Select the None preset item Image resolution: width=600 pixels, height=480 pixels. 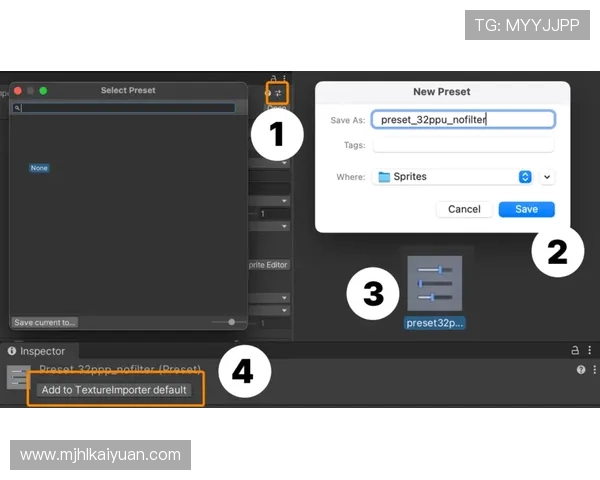tap(39, 168)
